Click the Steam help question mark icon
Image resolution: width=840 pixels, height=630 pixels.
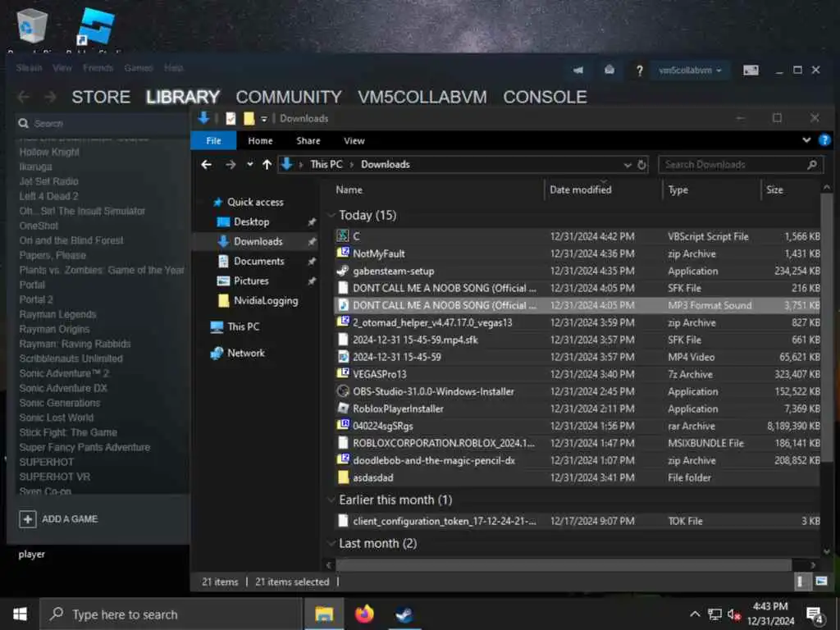(x=639, y=71)
